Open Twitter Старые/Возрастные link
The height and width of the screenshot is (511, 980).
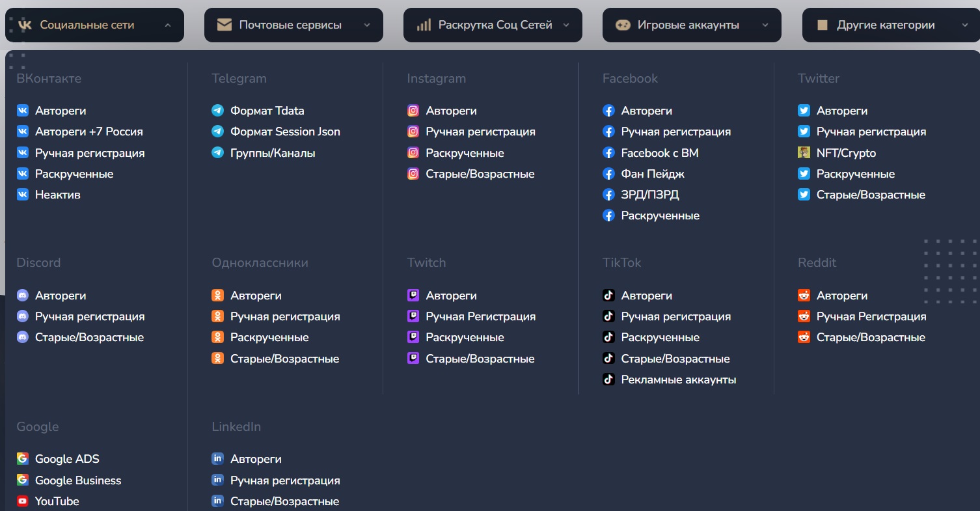click(x=871, y=195)
